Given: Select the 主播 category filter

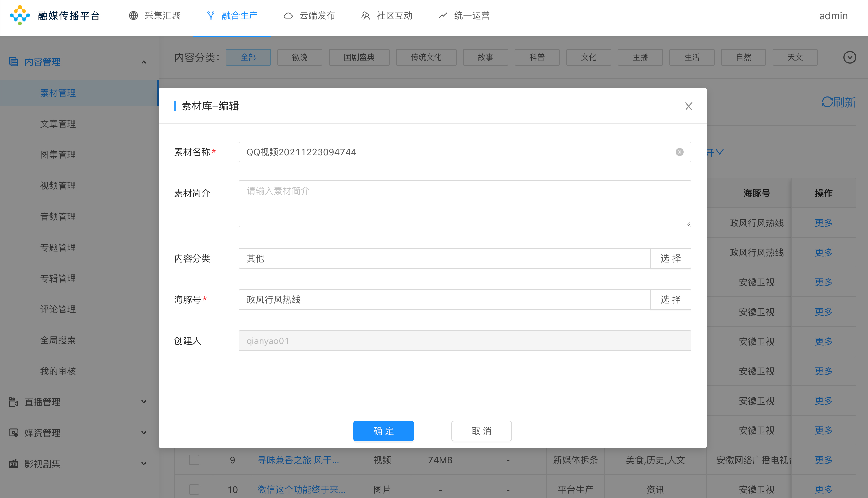Looking at the screenshot, I should pyautogui.click(x=640, y=57).
